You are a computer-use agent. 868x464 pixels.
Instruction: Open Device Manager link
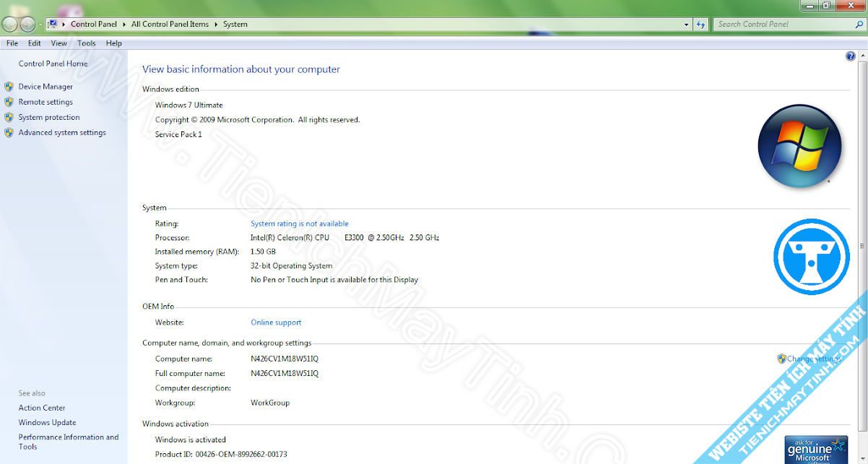click(45, 87)
